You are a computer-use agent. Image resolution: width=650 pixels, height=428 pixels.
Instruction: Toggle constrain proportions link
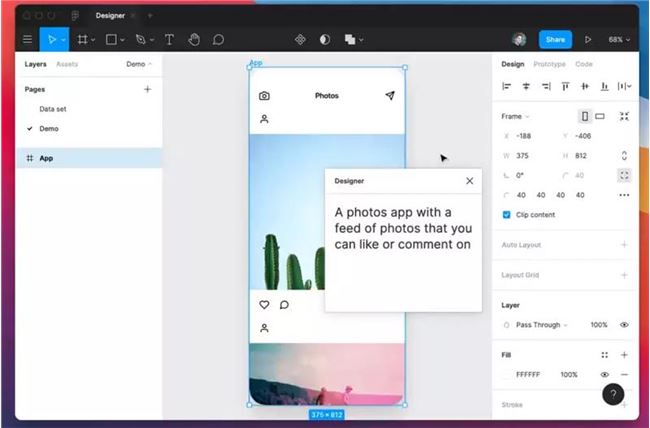(x=624, y=156)
